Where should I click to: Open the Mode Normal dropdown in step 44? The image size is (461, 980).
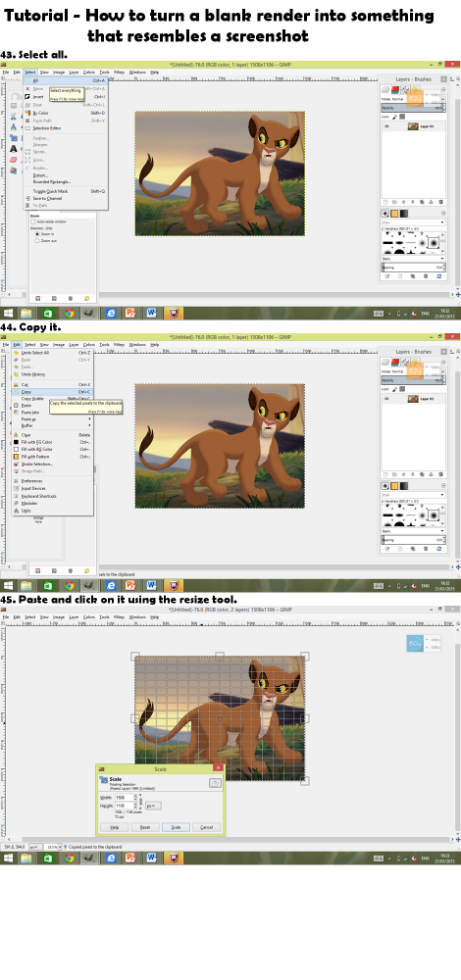point(414,371)
